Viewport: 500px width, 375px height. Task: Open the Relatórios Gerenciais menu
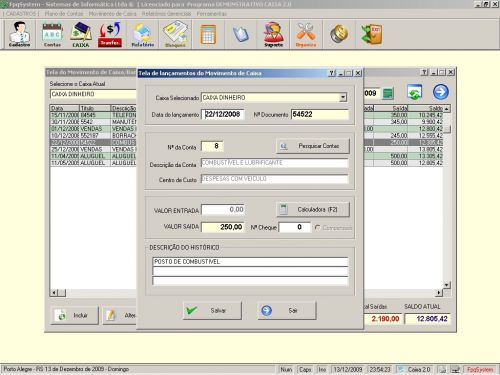pos(166,14)
